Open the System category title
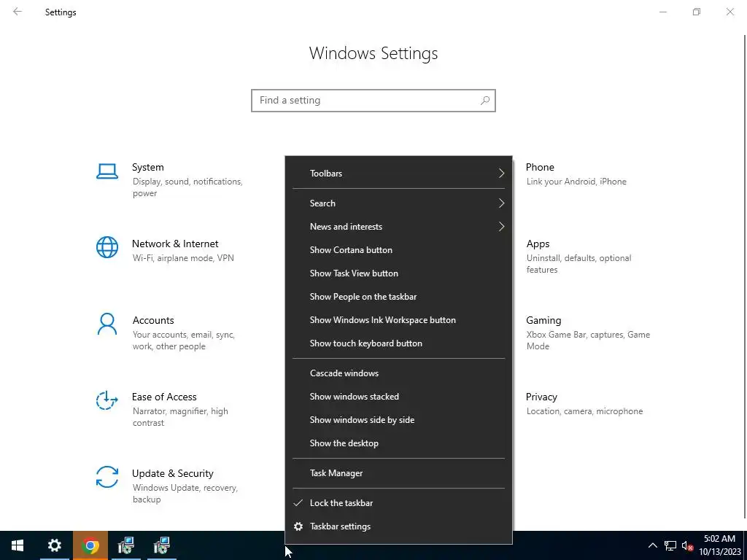The image size is (747, 560). coord(147,167)
